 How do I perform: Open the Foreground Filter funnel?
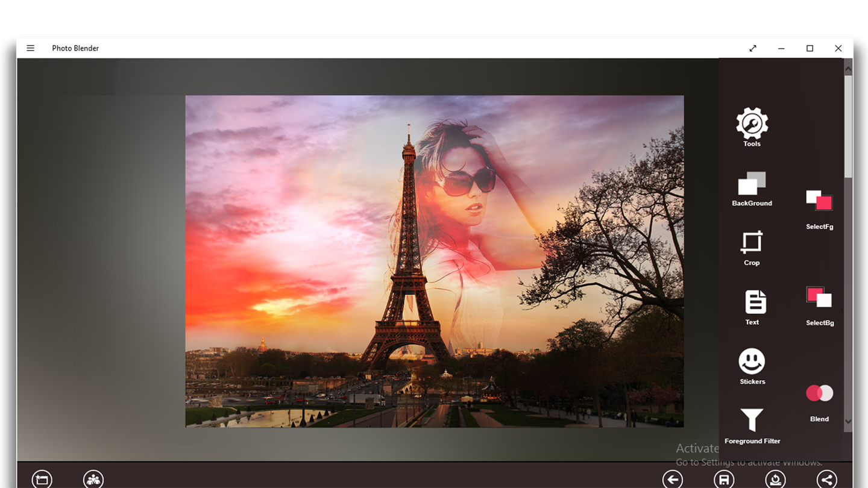coord(752,420)
